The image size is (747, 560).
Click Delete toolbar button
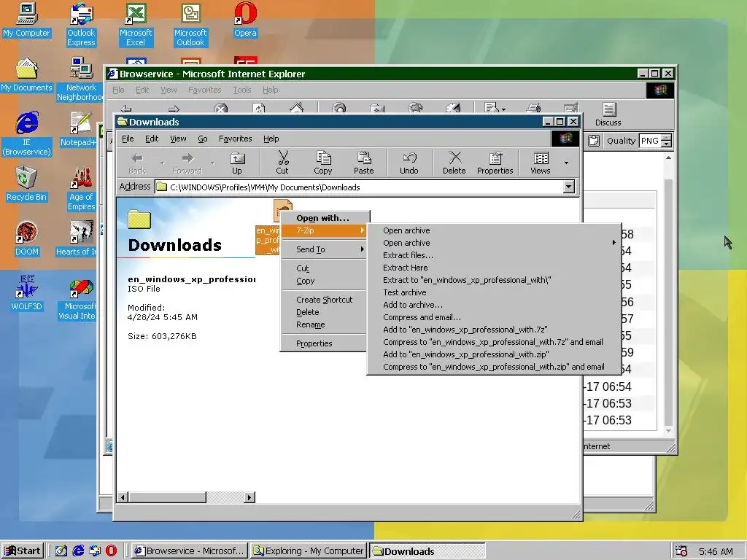454,163
